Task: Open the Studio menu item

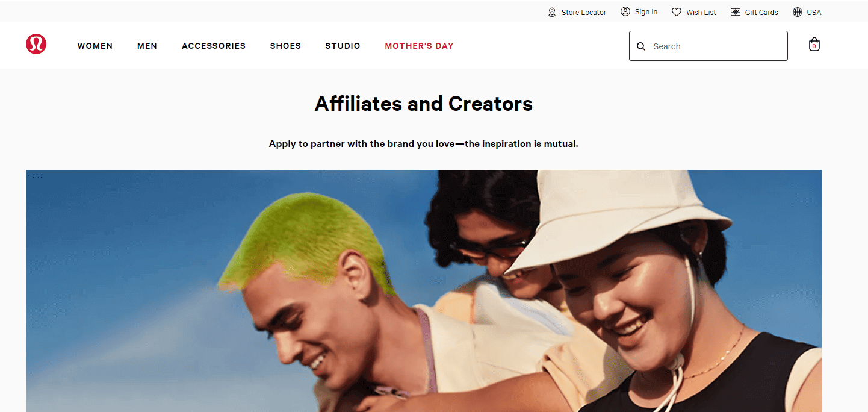Action: 343,46
